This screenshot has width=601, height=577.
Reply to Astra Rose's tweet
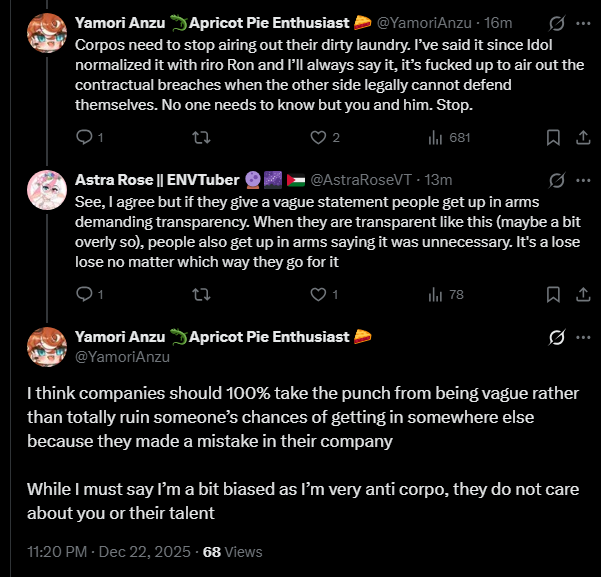coord(84,294)
